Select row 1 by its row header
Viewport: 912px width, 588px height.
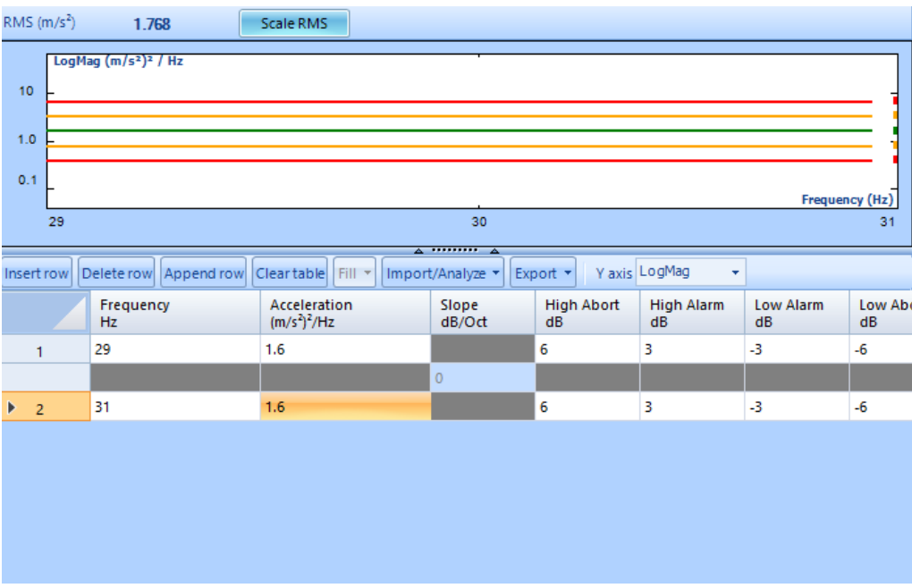click(46, 351)
